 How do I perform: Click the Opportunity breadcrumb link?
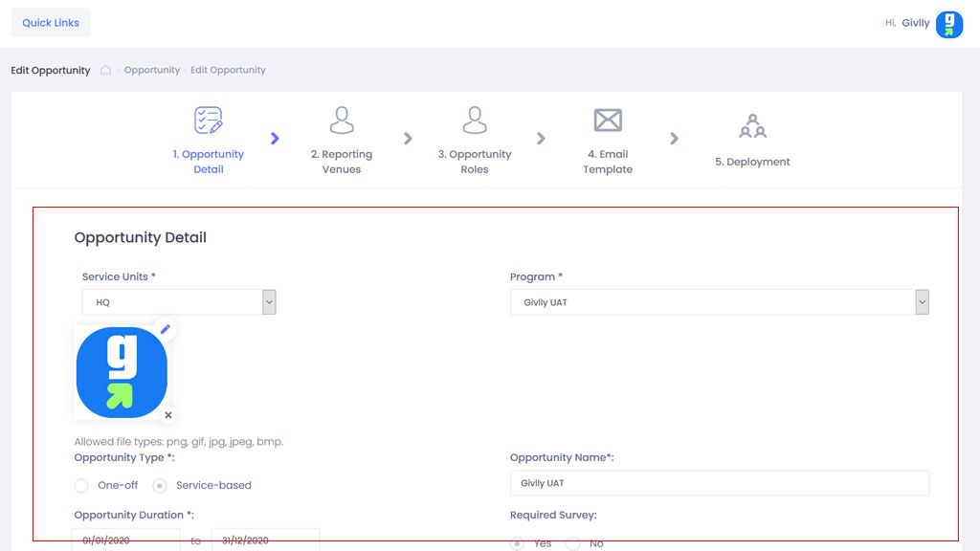[x=151, y=70]
